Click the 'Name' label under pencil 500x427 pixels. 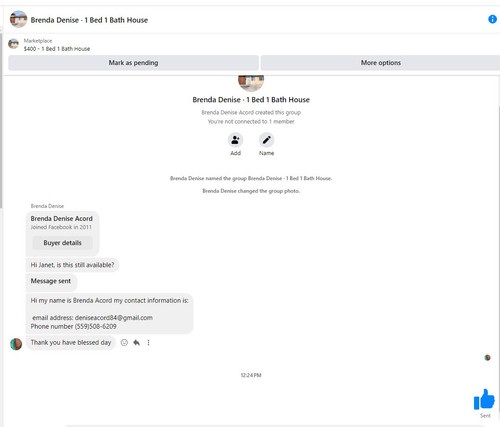(x=266, y=153)
